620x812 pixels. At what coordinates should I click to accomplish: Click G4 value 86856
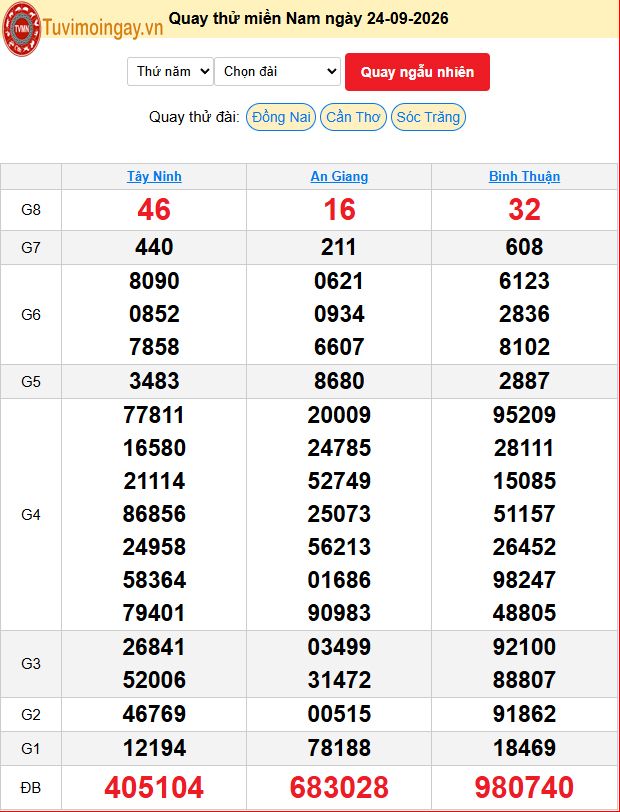coord(154,514)
